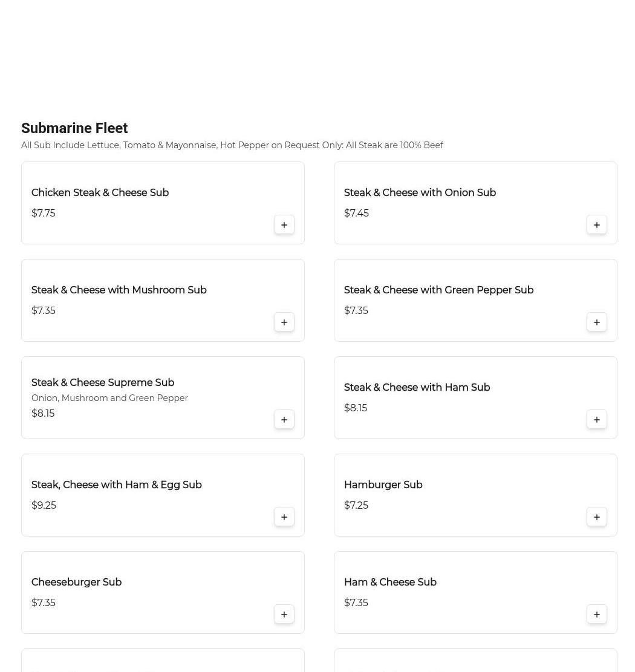This screenshot has width=635, height=672.
Task: Add Ham & Cheese Sub to order
Action: pyautogui.click(x=597, y=615)
